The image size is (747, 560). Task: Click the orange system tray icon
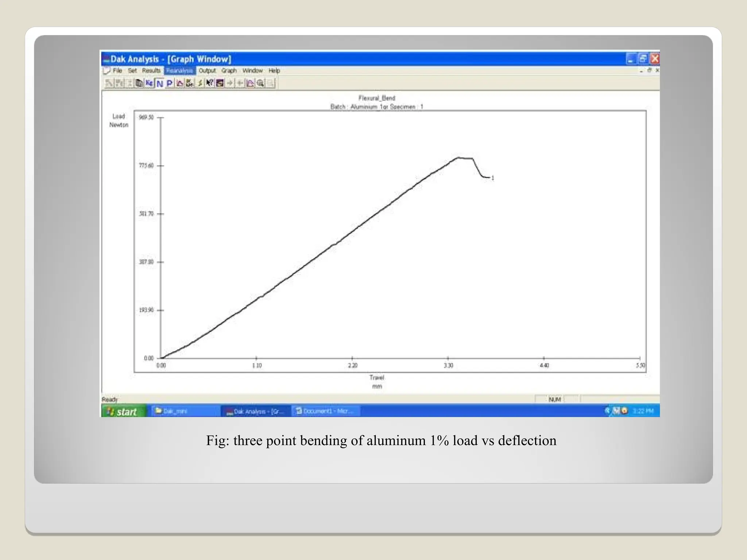(x=624, y=411)
